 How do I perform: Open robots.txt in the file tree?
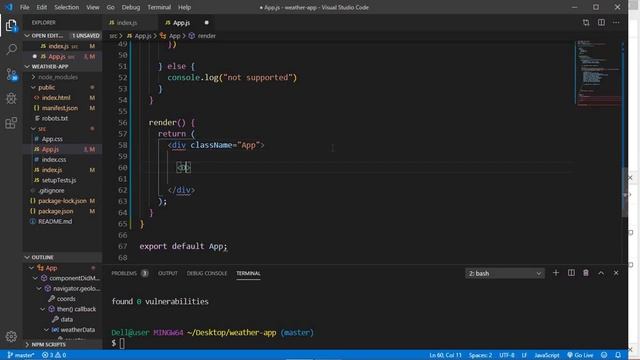click(55, 118)
